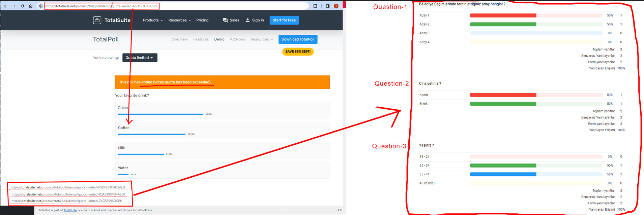This screenshot has width=644, height=215.
Task: Expand the Resources menu in top navbar
Action: (x=179, y=20)
